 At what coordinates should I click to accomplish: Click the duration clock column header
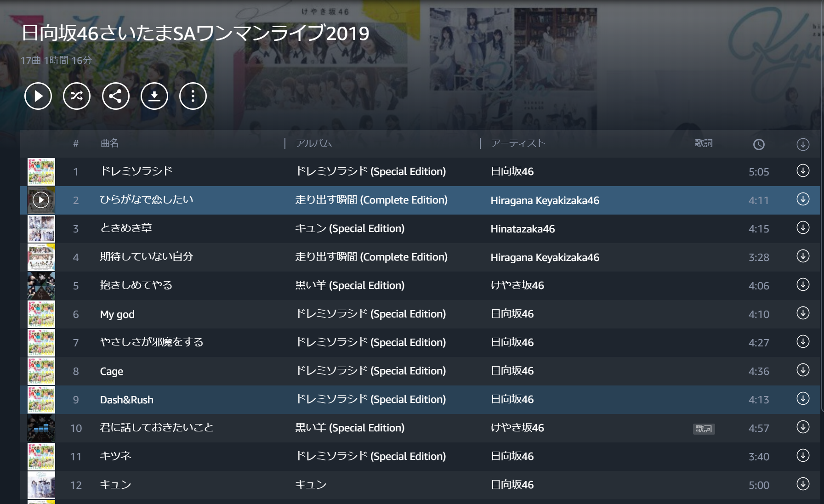[759, 144]
